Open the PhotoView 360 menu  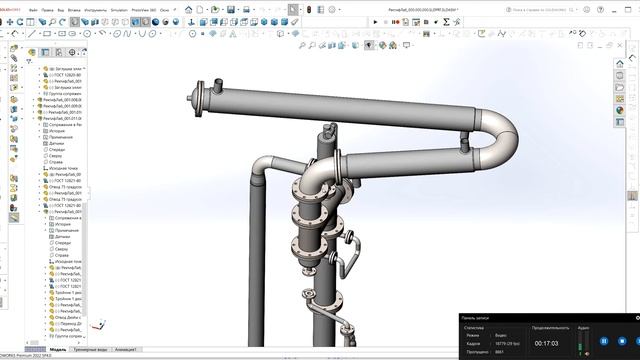click(144, 10)
